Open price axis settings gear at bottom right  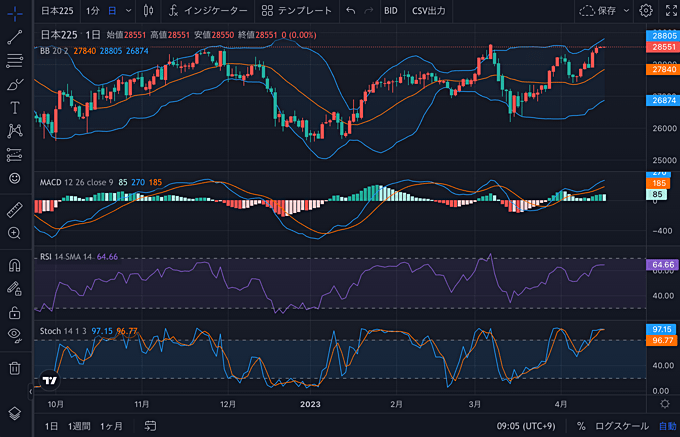[664, 404]
